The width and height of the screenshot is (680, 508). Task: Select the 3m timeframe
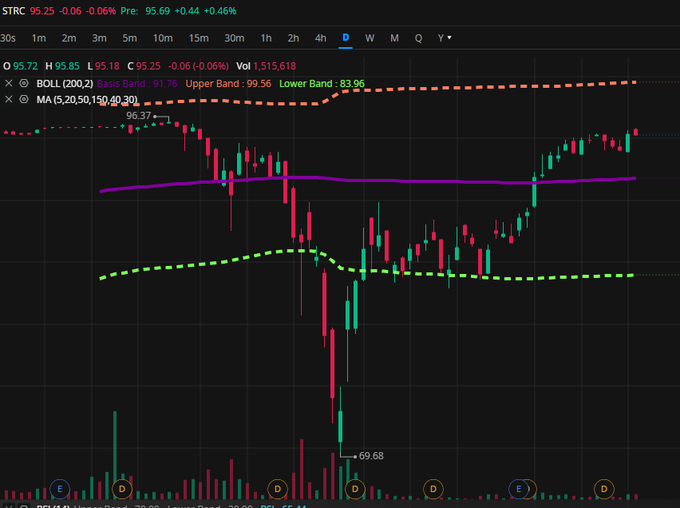[99, 38]
